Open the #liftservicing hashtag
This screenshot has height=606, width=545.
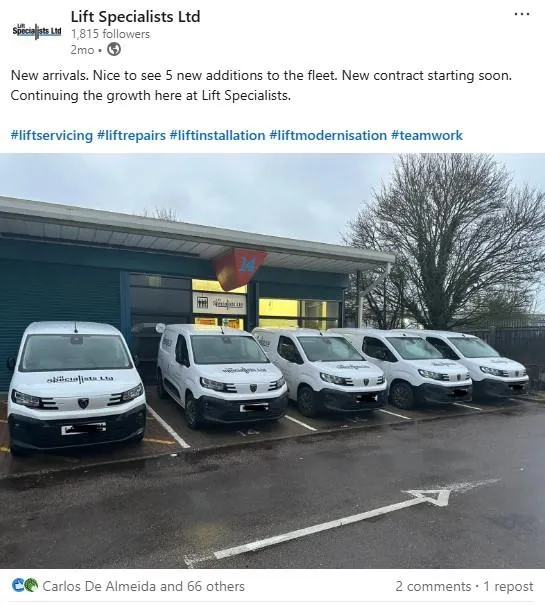point(52,136)
